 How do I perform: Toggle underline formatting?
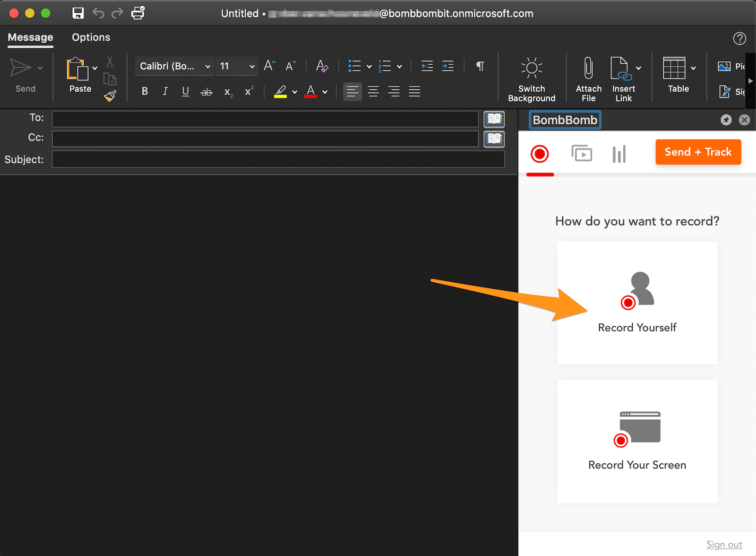coord(186,91)
